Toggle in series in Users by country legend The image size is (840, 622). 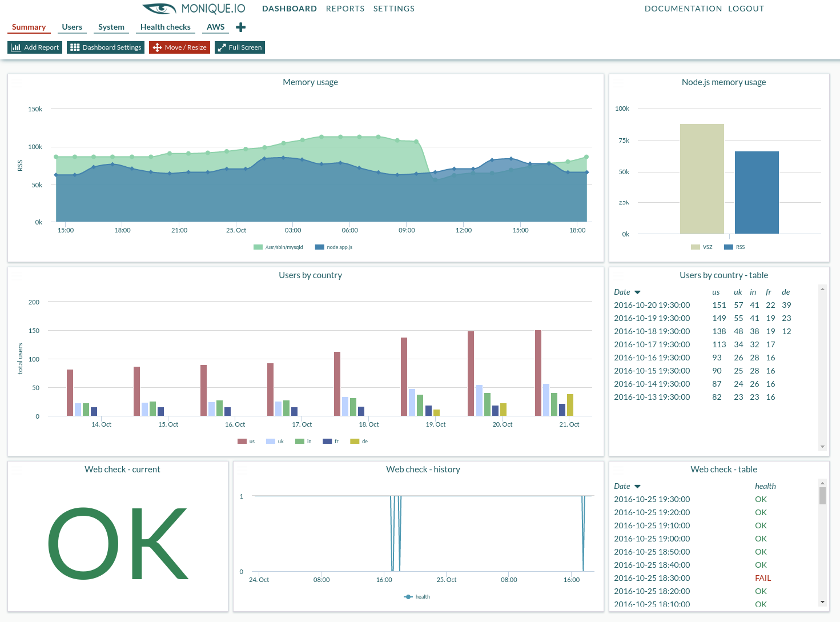tap(303, 442)
